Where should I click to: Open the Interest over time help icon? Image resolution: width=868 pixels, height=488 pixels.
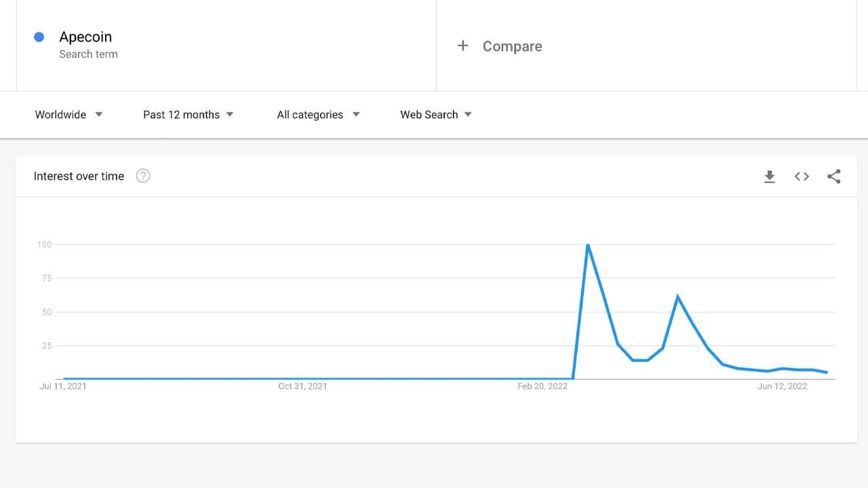(x=143, y=176)
